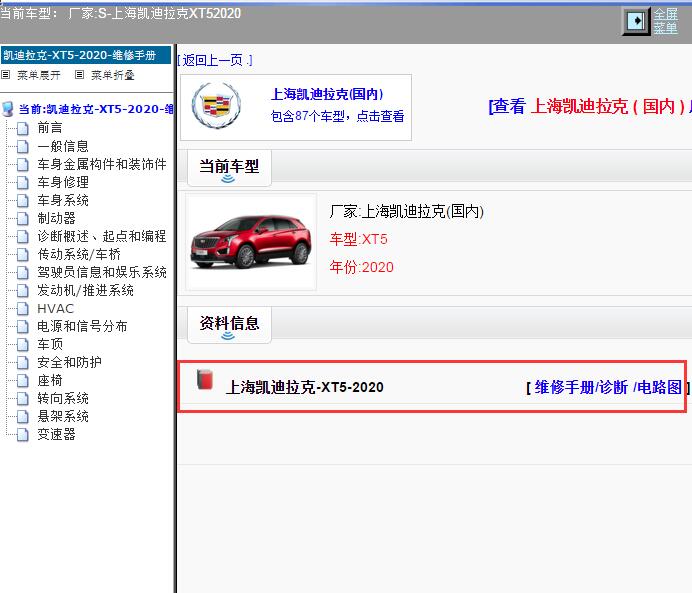692x593 pixels.
Task: Open the 车身修理 tree item
Action: (x=63, y=182)
